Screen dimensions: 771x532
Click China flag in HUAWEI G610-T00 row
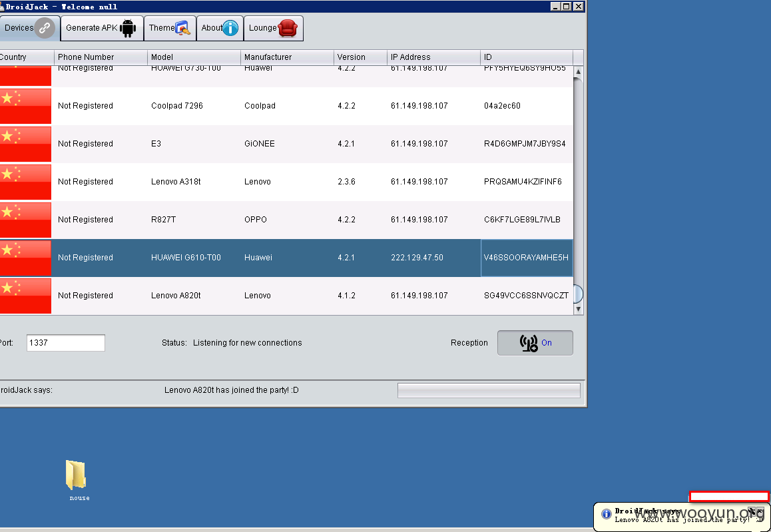point(25,258)
